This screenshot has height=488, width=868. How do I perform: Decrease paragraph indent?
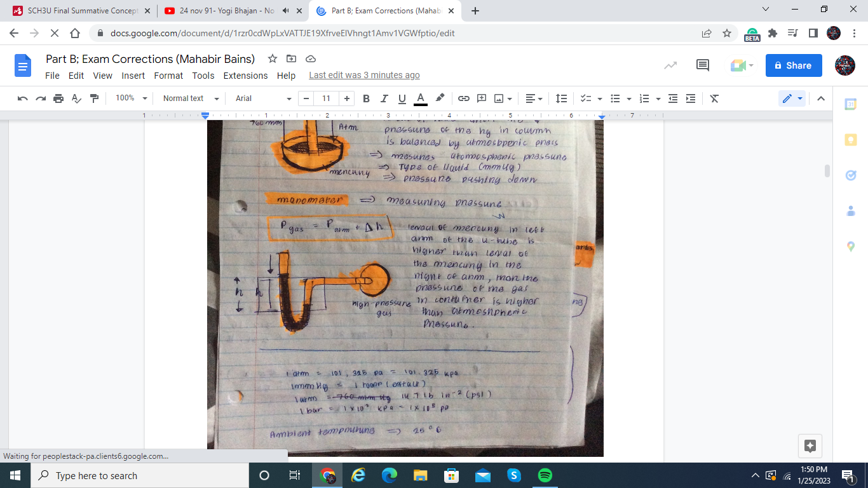coord(673,98)
